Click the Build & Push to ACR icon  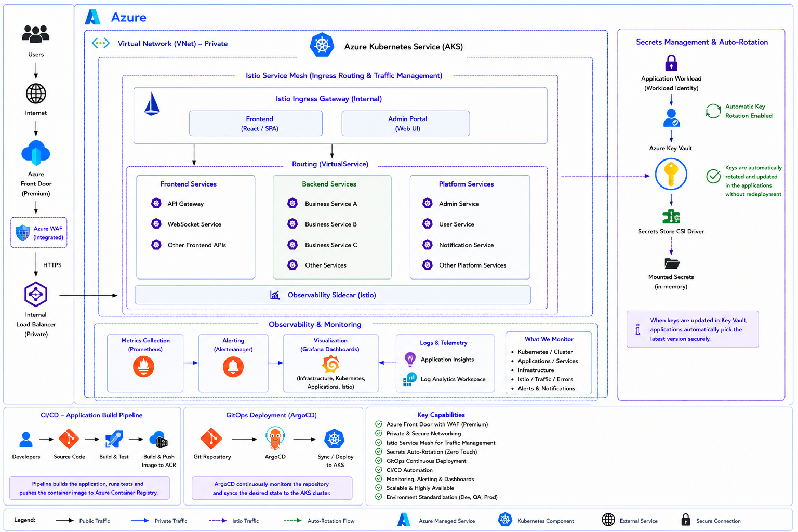pyautogui.click(x=158, y=440)
